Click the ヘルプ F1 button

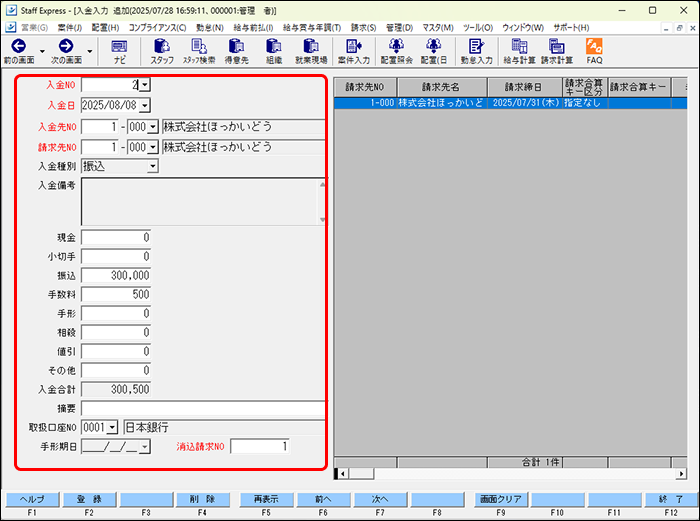pos(32,499)
